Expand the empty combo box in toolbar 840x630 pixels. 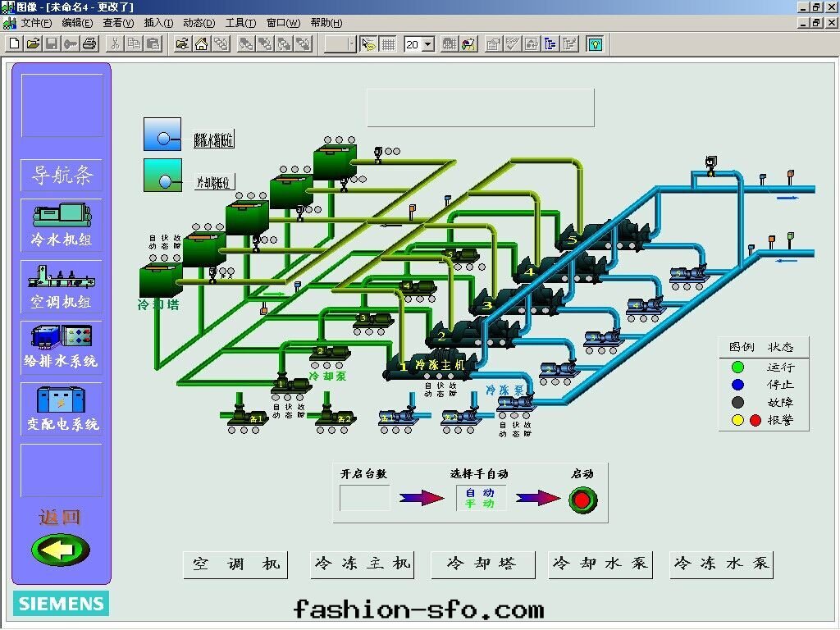(351, 44)
